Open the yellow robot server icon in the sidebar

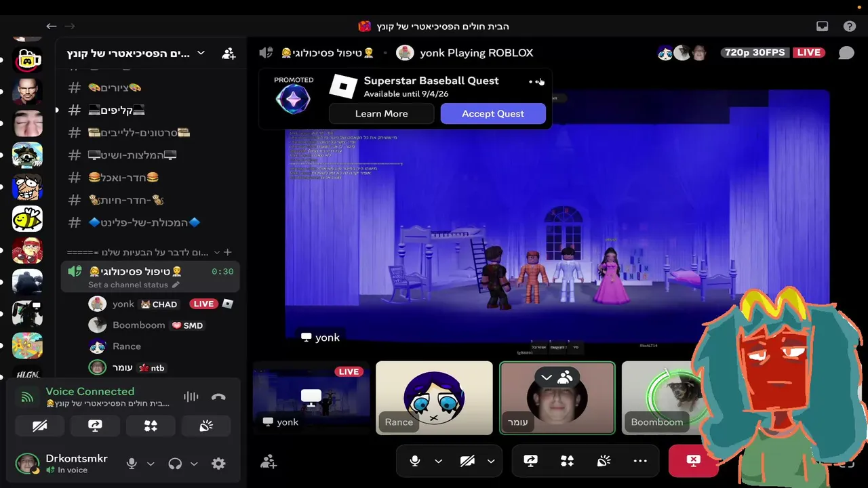tap(27, 60)
